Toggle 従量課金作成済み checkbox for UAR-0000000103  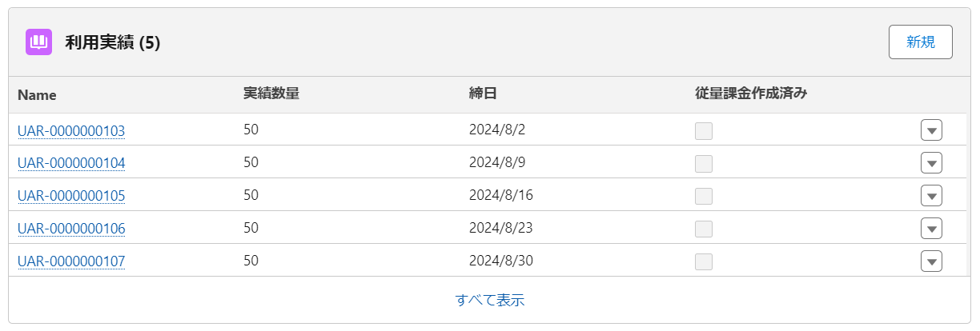tap(704, 131)
